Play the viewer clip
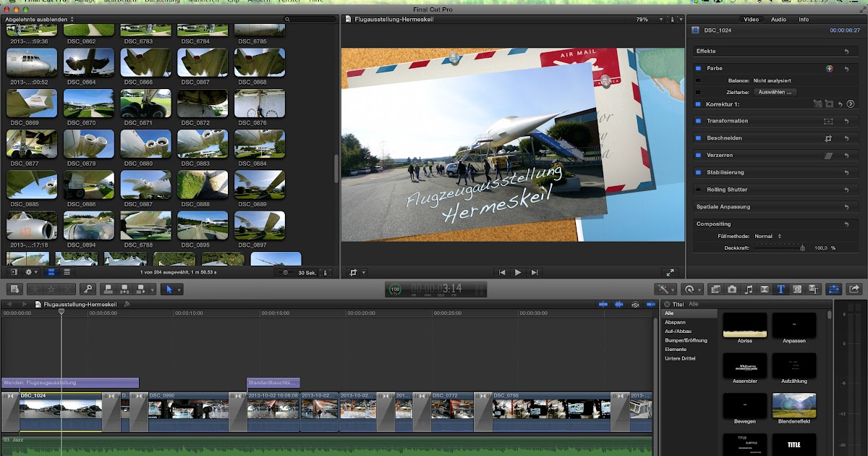The height and width of the screenshot is (456, 868). [518, 272]
